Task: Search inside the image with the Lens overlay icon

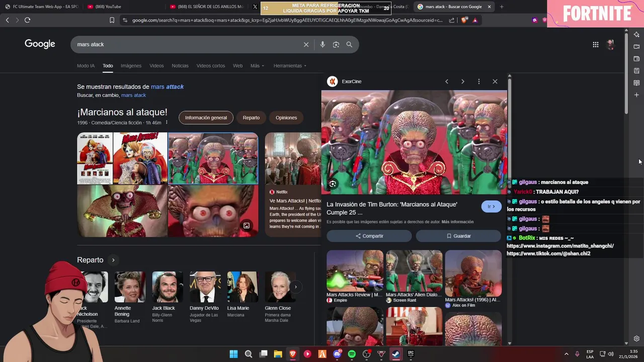Action: tap(333, 184)
